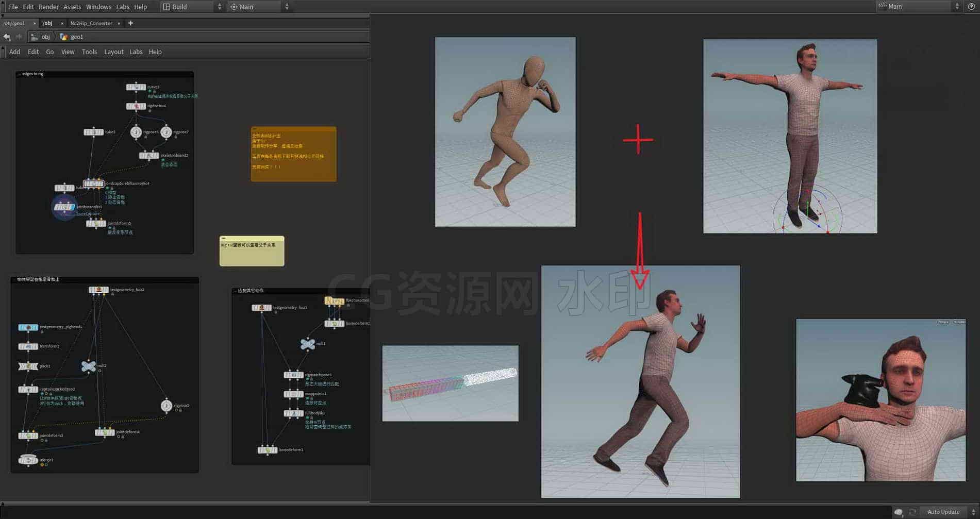980x519 pixels.
Task: Select the transform2 node
Action: pyautogui.click(x=28, y=346)
